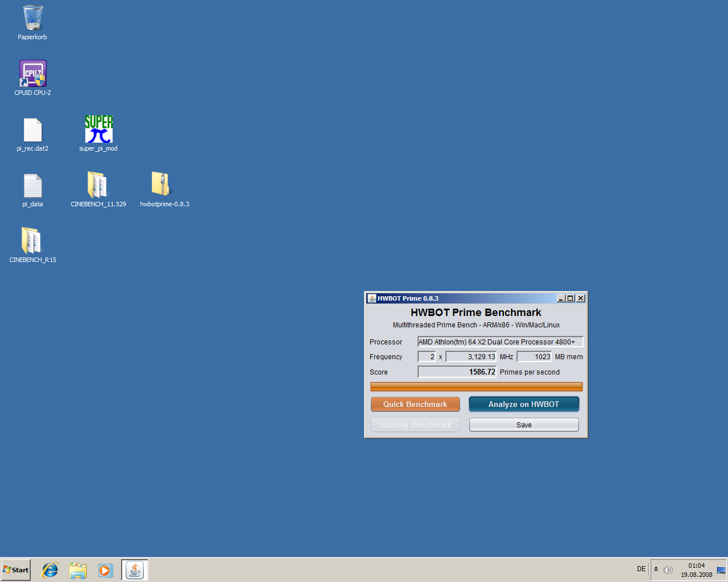
Task: Click the MB mem label
Action: coord(569,357)
